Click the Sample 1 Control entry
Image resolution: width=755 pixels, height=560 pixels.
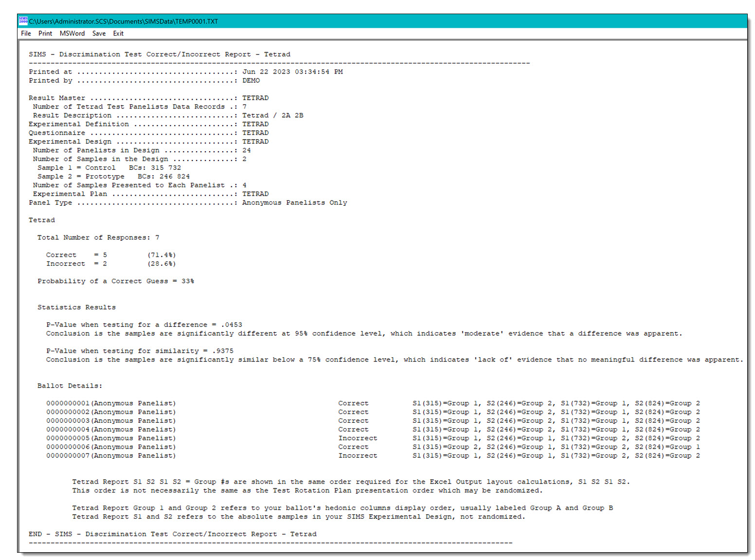[109, 167]
